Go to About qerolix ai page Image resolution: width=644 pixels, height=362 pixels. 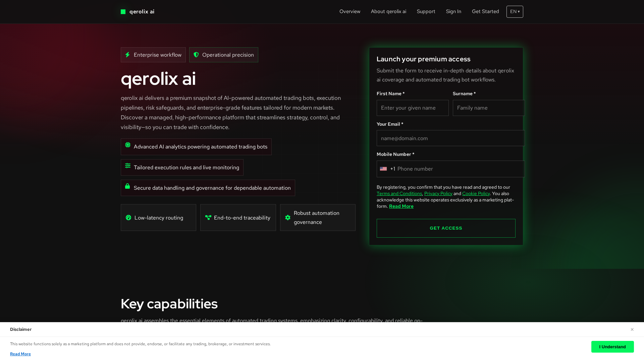[388, 11]
